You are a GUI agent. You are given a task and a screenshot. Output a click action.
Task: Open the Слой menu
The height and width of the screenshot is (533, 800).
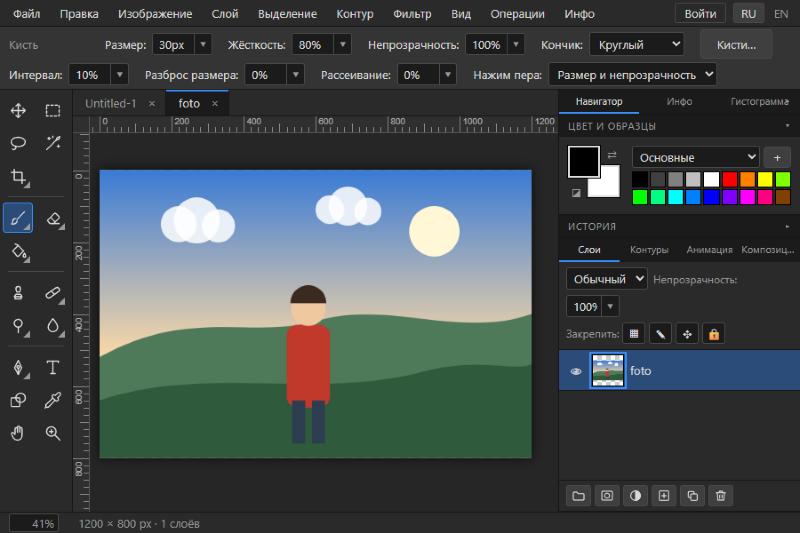225,14
